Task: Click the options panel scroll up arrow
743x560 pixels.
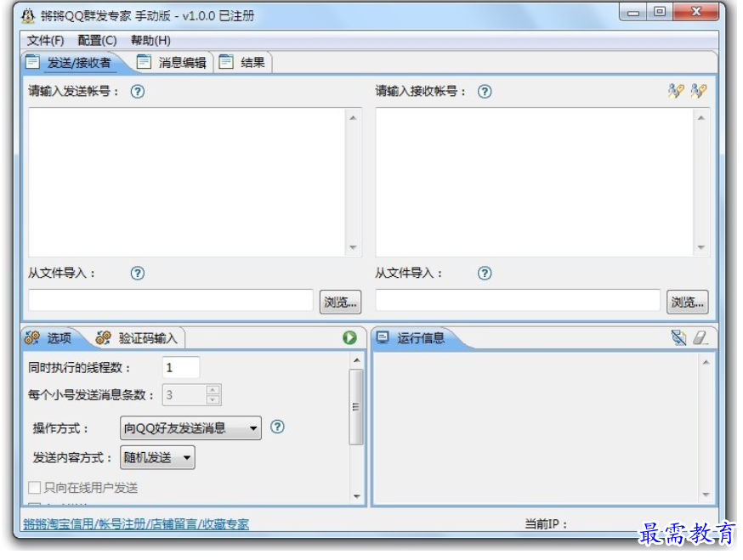Action: point(357,360)
